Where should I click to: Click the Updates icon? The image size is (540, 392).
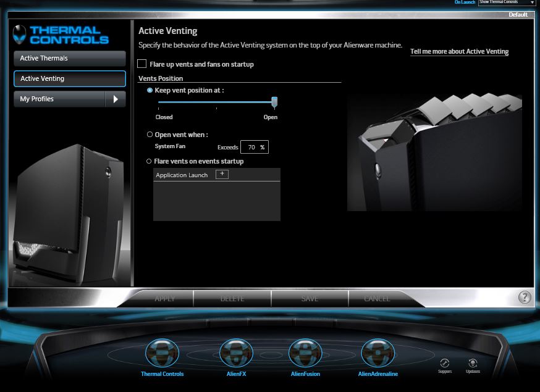473,365
